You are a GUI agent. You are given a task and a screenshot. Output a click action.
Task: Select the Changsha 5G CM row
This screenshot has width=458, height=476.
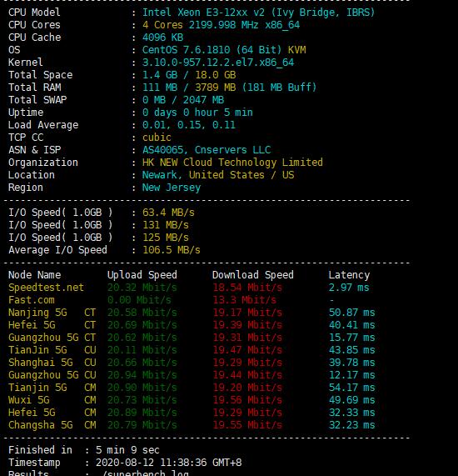(x=192, y=425)
